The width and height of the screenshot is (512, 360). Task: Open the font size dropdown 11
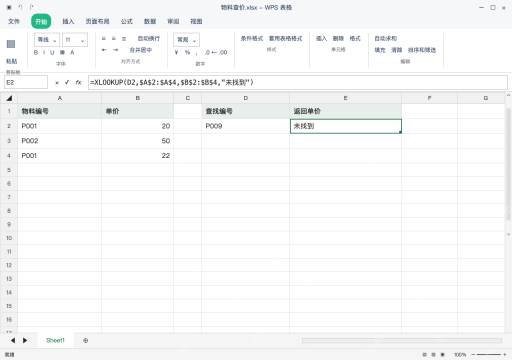75,40
